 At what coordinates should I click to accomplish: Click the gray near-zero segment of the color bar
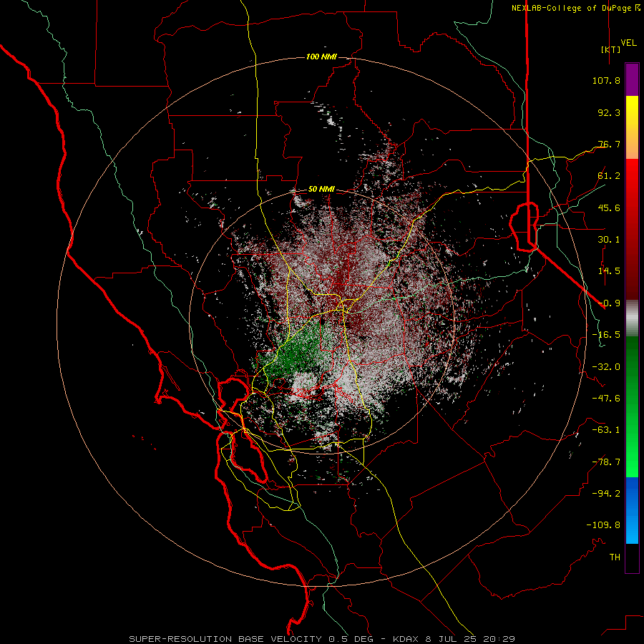coord(632,317)
